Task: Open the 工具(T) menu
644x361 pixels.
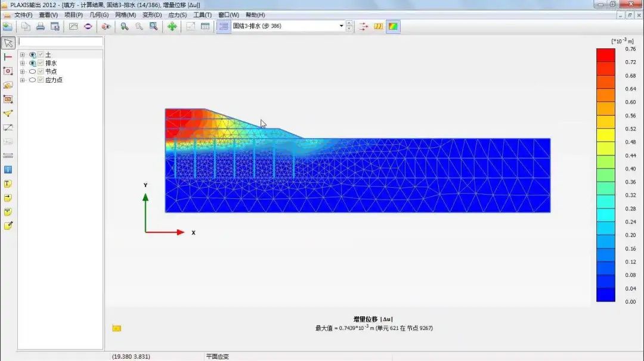Action: [203, 15]
